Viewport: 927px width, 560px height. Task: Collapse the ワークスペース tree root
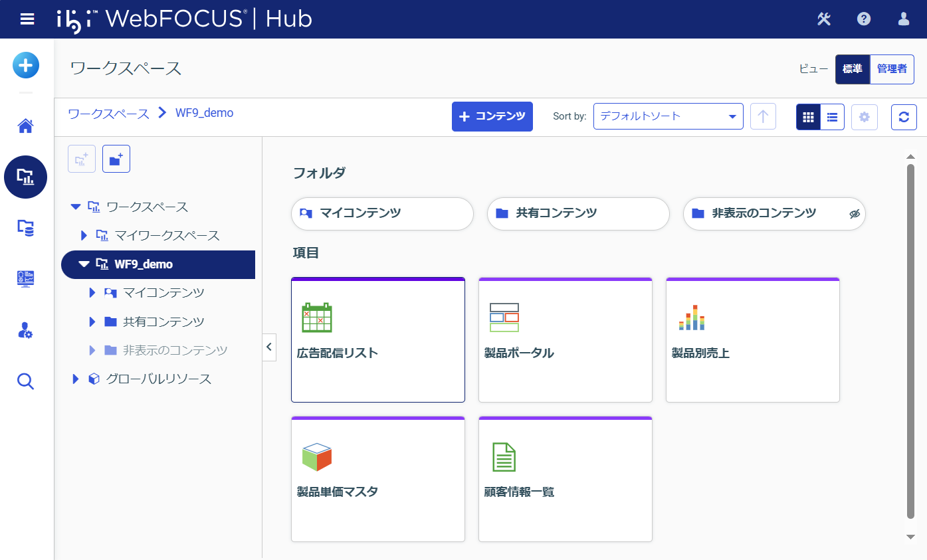pyautogui.click(x=75, y=207)
